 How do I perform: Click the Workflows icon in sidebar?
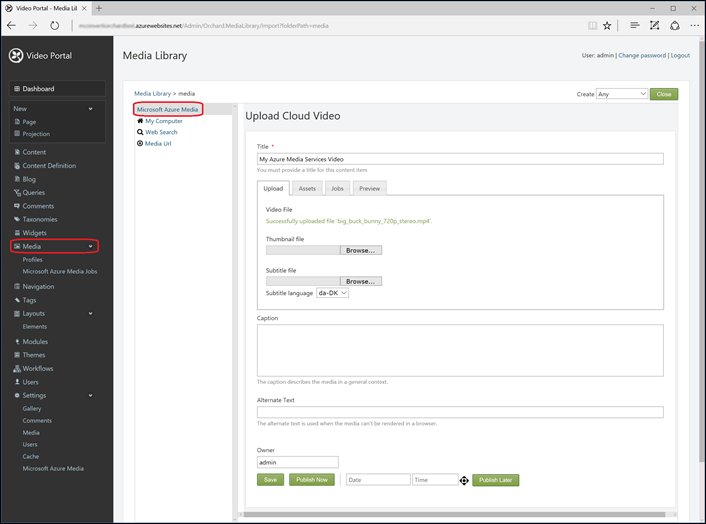[x=17, y=368]
